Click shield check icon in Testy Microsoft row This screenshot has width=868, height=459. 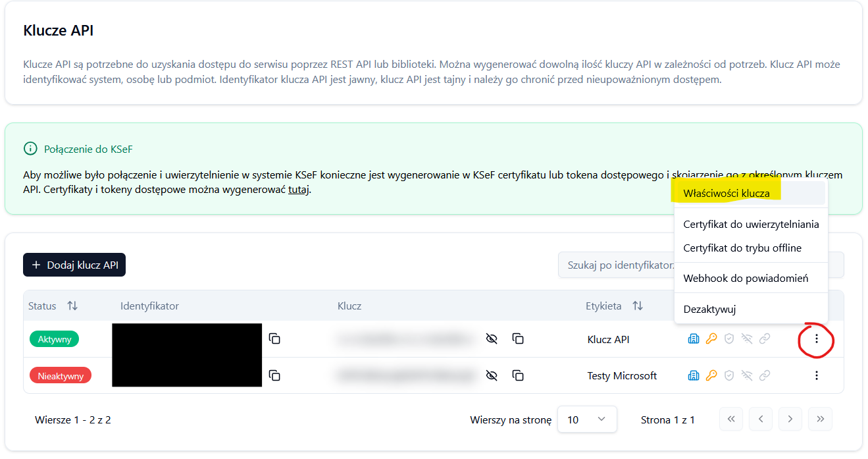728,375
